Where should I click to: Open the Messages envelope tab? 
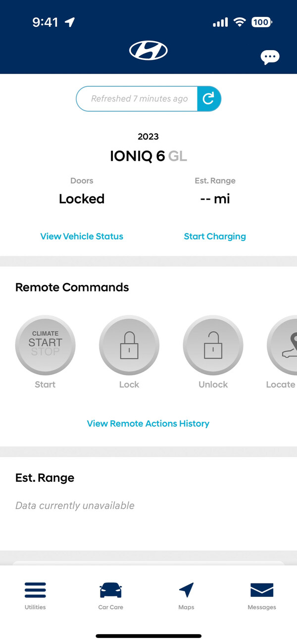point(262,595)
